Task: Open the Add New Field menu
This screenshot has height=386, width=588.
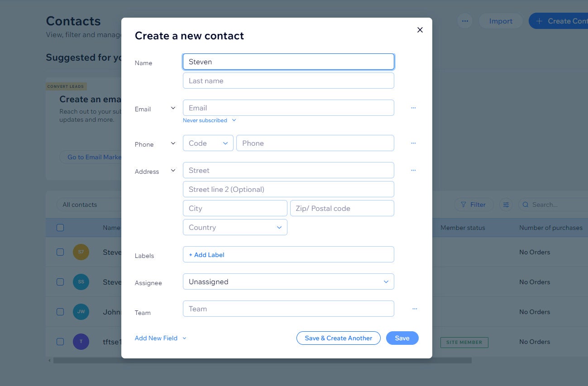Action: tap(161, 338)
